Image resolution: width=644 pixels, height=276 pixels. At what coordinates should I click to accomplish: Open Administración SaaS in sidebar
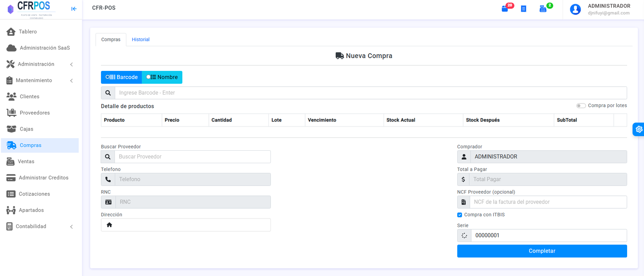coord(40,48)
